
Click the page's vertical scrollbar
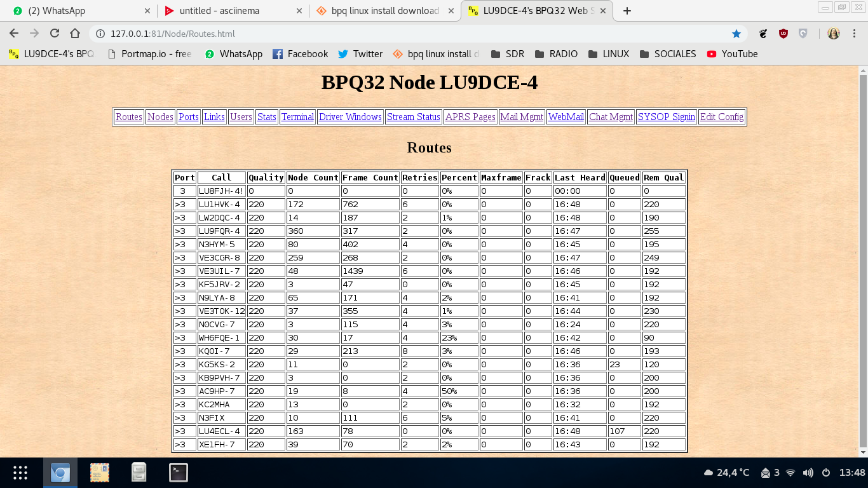pyautogui.click(x=863, y=254)
